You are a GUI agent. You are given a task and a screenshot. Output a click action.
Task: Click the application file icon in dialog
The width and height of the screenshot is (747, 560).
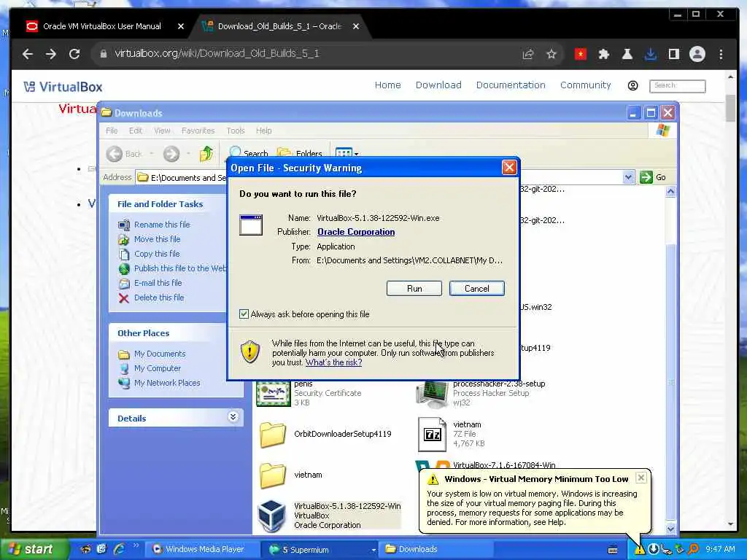pos(251,225)
